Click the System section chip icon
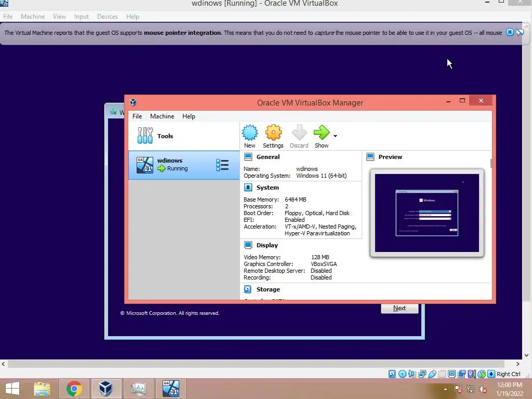The width and height of the screenshot is (532, 399). click(248, 187)
